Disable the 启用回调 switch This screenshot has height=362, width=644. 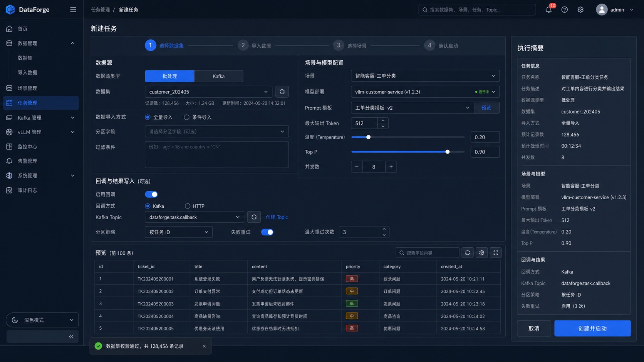point(151,194)
